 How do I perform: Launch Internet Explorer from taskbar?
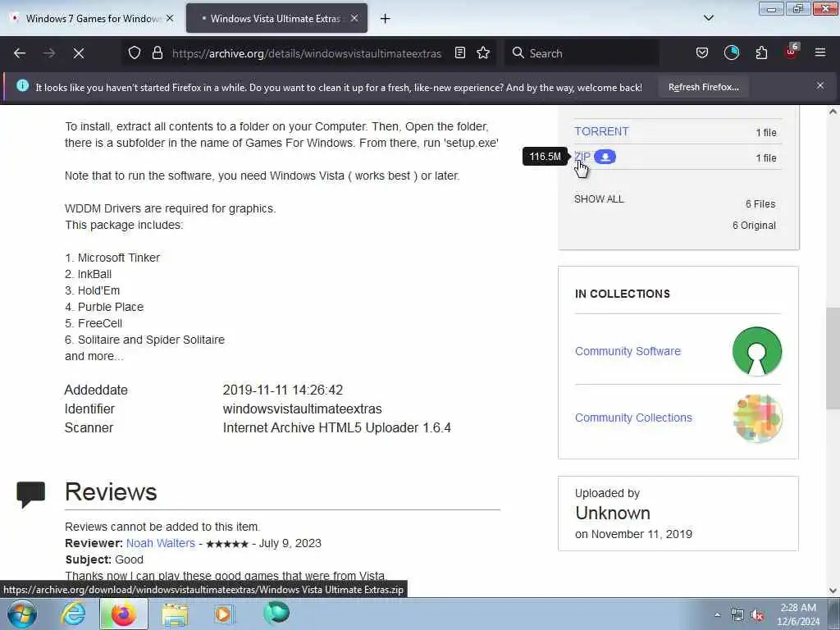pyautogui.click(x=73, y=614)
